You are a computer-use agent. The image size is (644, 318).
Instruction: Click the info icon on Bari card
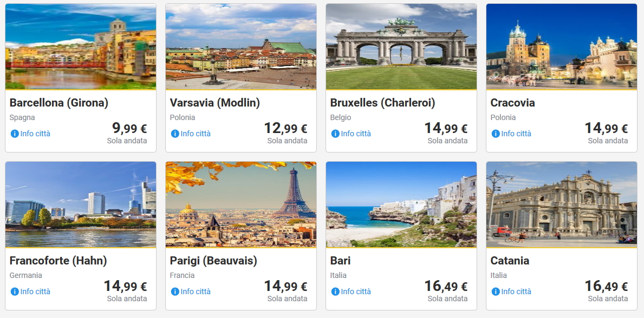335,291
